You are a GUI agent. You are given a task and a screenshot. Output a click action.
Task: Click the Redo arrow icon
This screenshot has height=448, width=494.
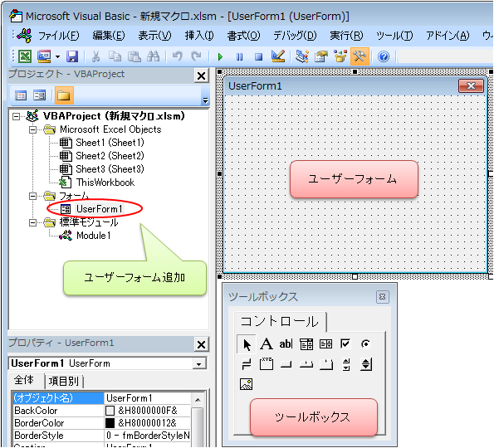(196, 56)
